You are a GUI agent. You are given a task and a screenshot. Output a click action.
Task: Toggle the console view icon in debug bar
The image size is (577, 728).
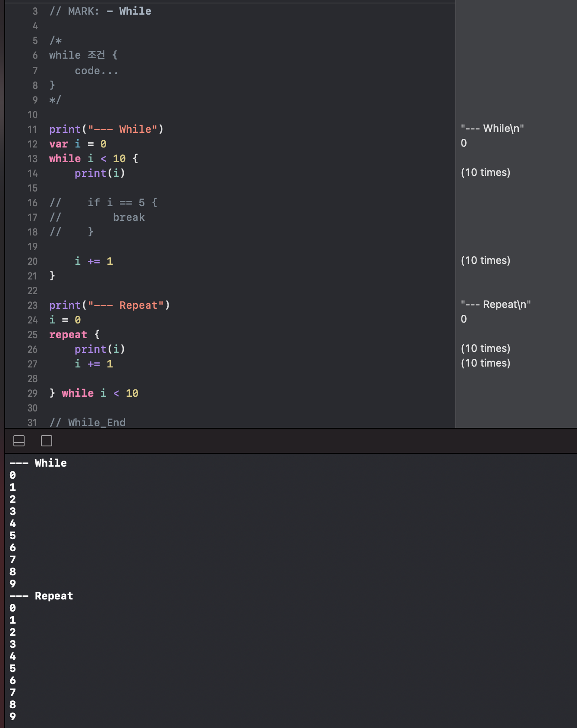coord(47,441)
